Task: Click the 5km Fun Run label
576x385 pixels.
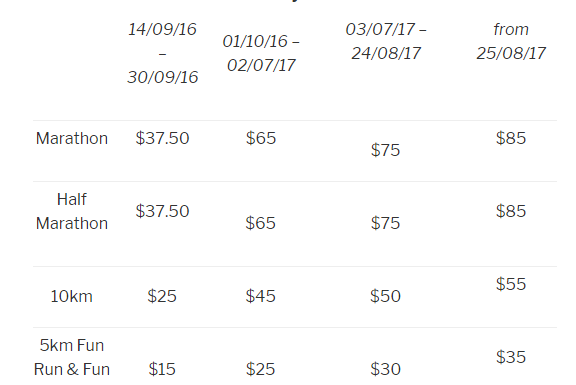Action: (72, 357)
